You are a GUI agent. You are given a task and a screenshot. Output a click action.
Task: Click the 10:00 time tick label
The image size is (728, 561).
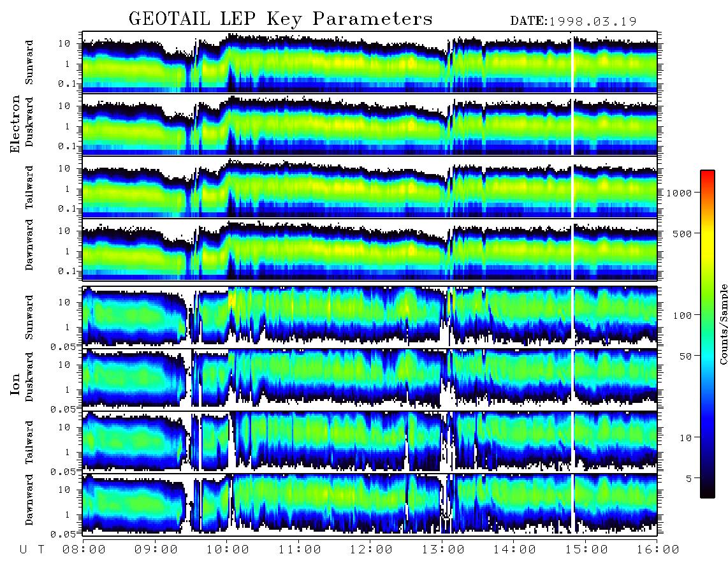point(228,550)
